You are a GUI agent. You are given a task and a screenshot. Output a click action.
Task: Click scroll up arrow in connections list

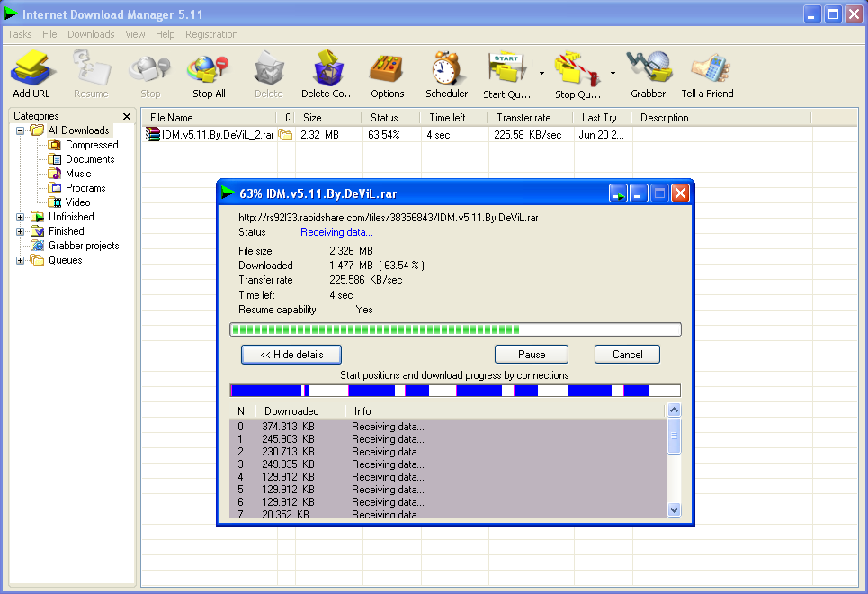tap(674, 410)
